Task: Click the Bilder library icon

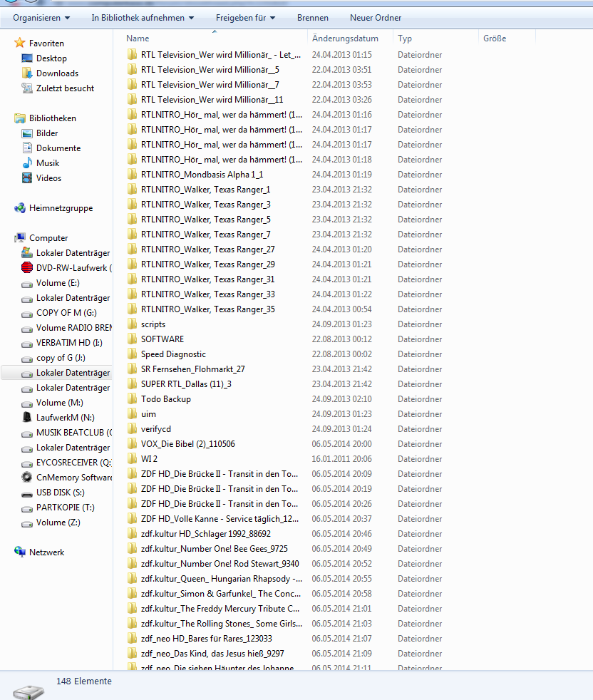Action: tap(27, 133)
